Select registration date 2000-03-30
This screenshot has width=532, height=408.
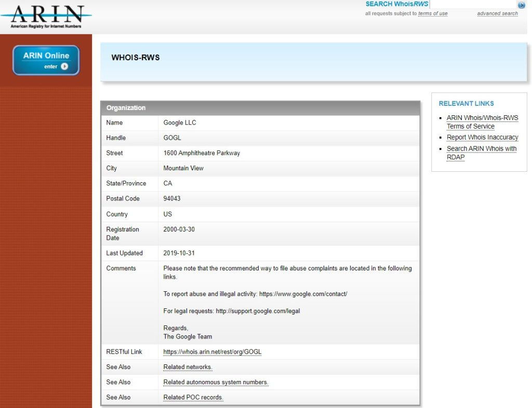point(179,229)
